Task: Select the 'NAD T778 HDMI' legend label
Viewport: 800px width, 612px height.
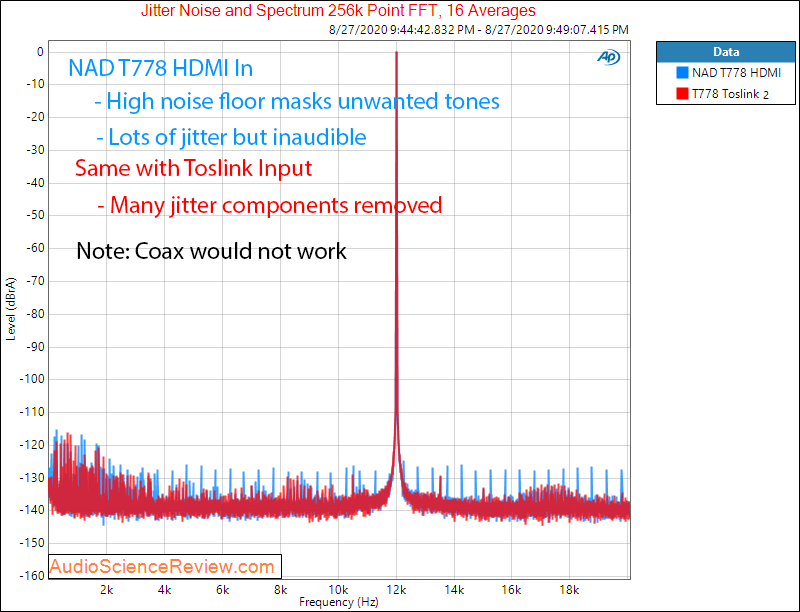Action: point(736,73)
